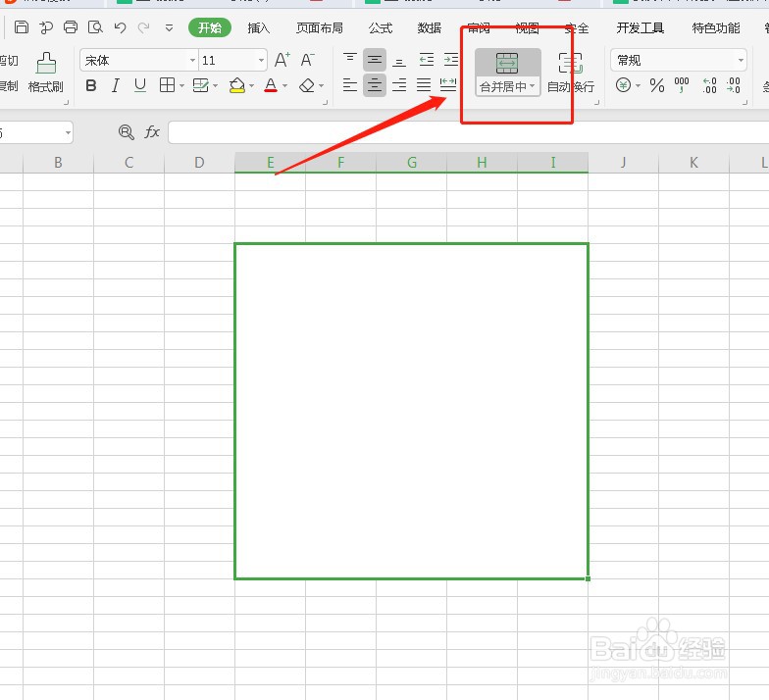Toggle Italic formatting

pos(116,85)
